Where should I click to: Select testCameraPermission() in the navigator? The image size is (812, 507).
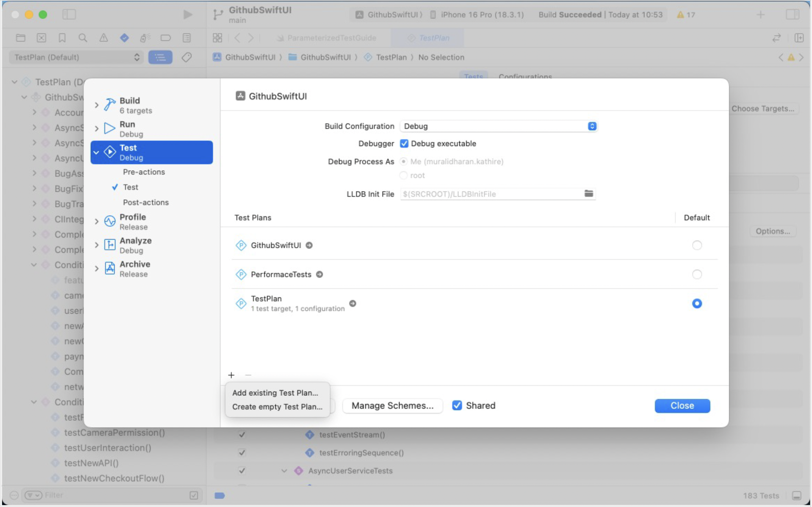pos(115,433)
